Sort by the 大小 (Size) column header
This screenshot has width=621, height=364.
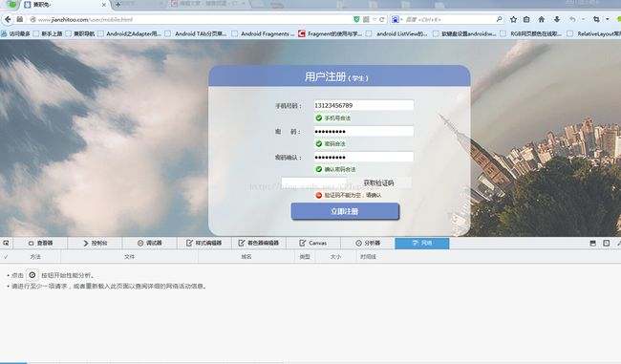335,257
